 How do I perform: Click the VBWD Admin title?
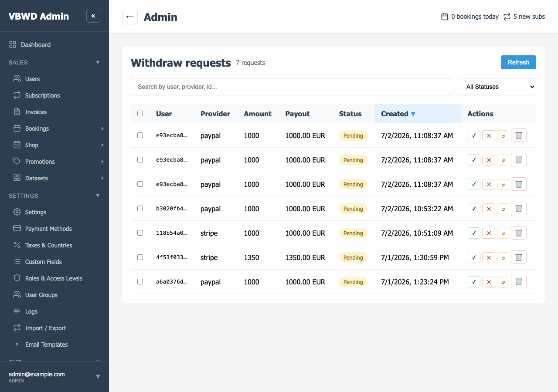coord(39,16)
